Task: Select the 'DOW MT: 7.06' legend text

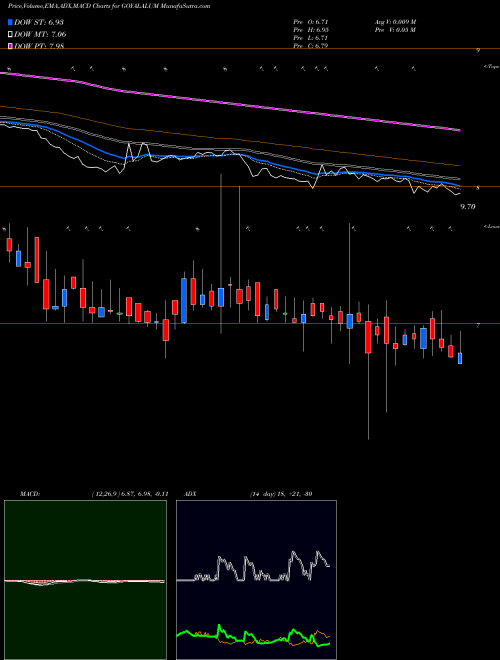Action: [40, 34]
